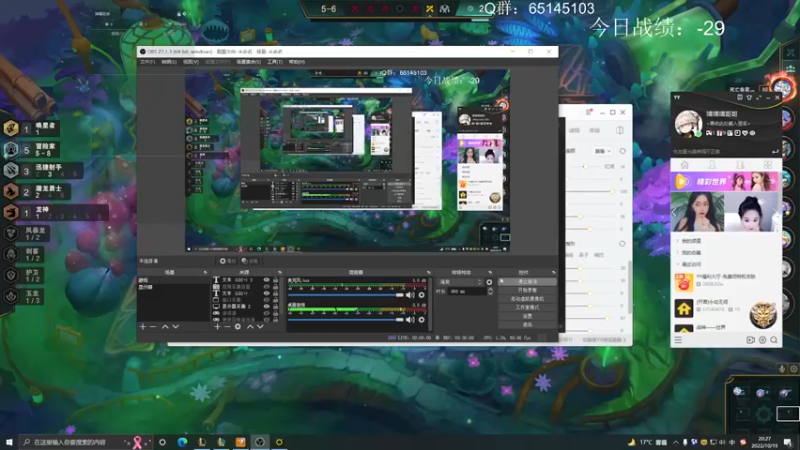Show hidden system tray icons chevron

(676, 442)
